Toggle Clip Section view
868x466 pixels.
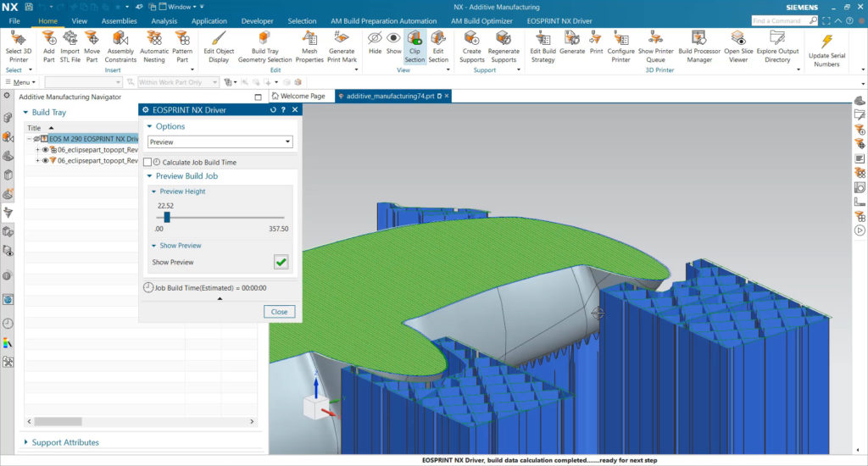click(415, 47)
